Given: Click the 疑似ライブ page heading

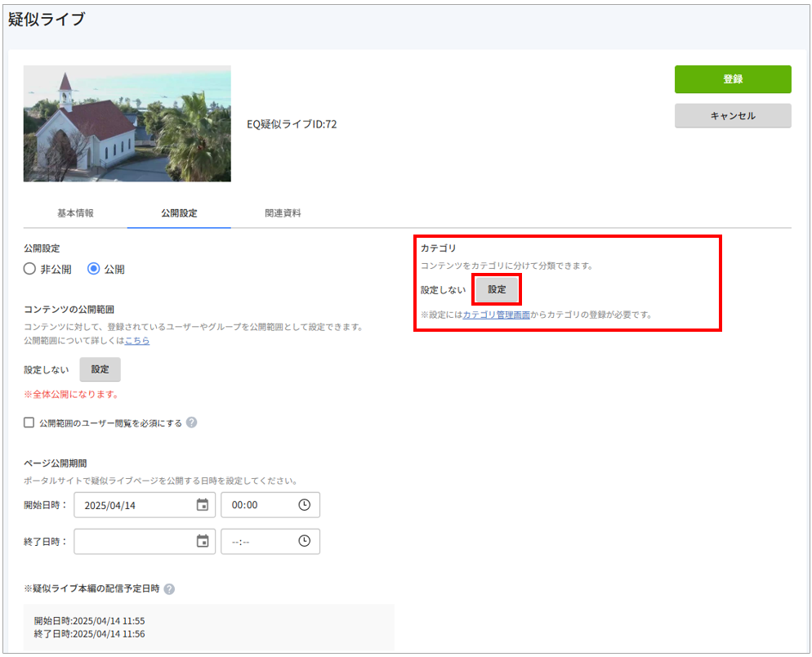Looking at the screenshot, I should pos(47,20).
